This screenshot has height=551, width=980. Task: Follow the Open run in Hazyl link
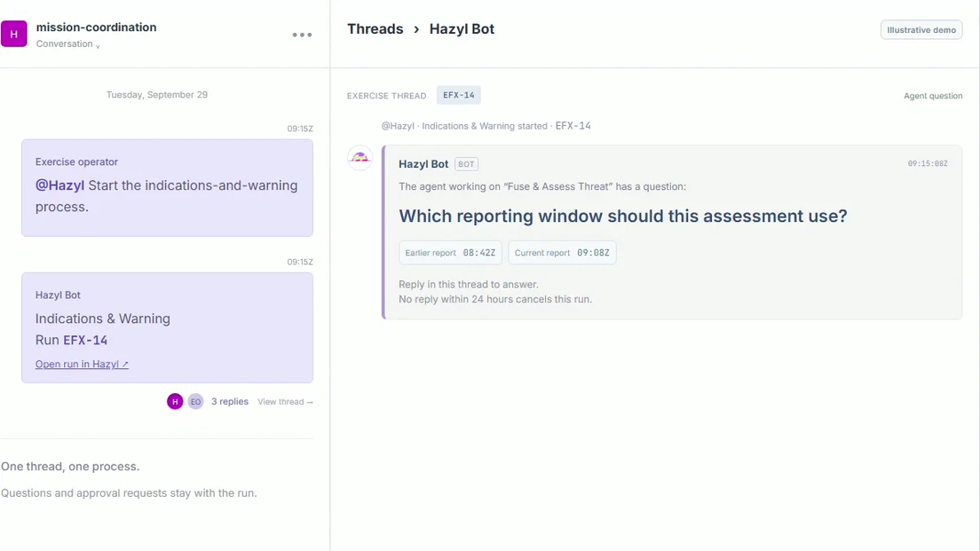coord(82,364)
